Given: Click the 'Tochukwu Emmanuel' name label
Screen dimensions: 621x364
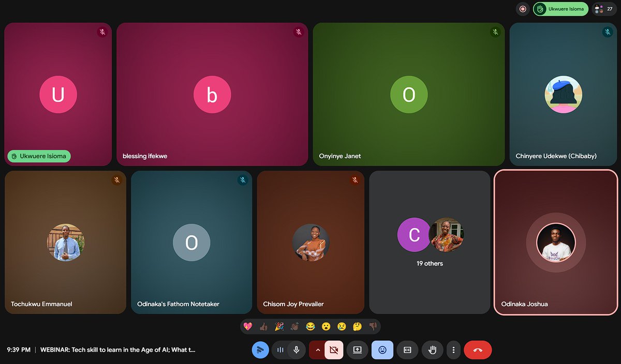Looking at the screenshot, I should click(41, 304).
